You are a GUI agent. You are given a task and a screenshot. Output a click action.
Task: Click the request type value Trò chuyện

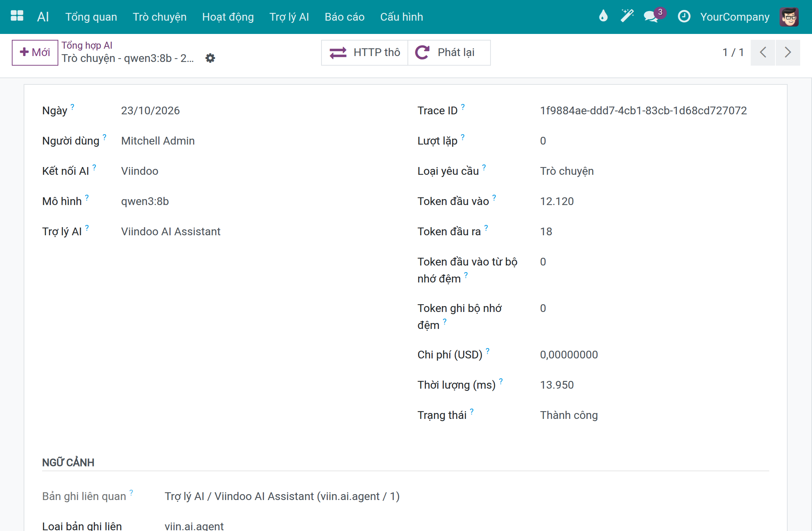click(567, 171)
